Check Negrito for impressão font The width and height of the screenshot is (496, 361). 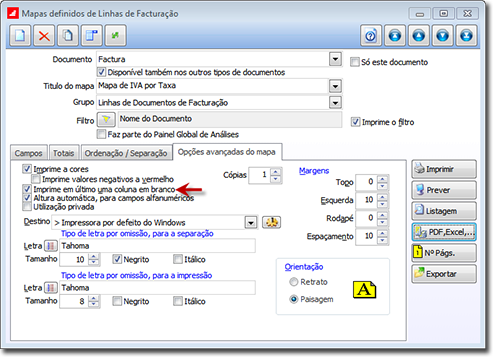pos(117,301)
